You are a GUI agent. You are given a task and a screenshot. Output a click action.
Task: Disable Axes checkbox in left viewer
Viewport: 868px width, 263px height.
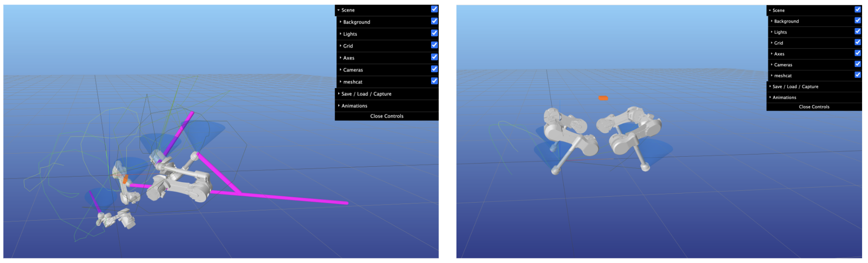pyautogui.click(x=434, y=57)
